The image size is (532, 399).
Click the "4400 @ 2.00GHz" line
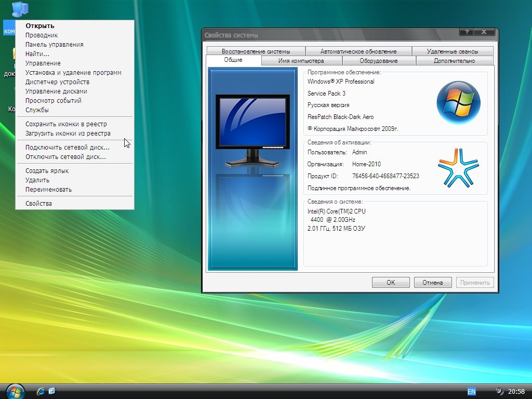[333, 220]
